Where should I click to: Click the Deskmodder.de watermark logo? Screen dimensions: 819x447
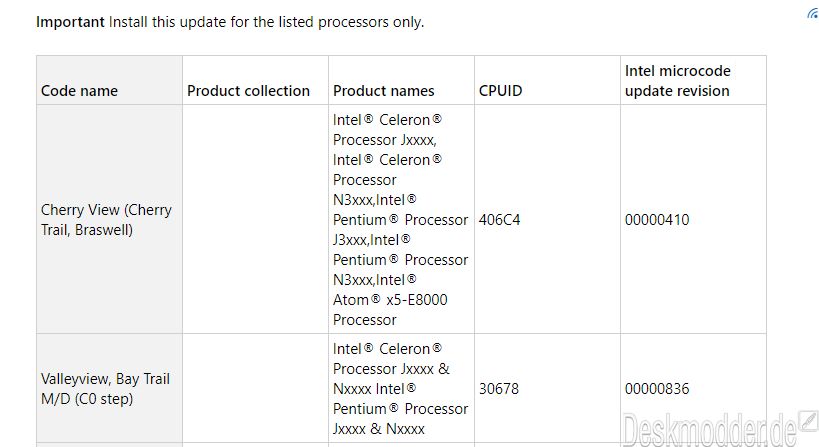coord(709,429)
